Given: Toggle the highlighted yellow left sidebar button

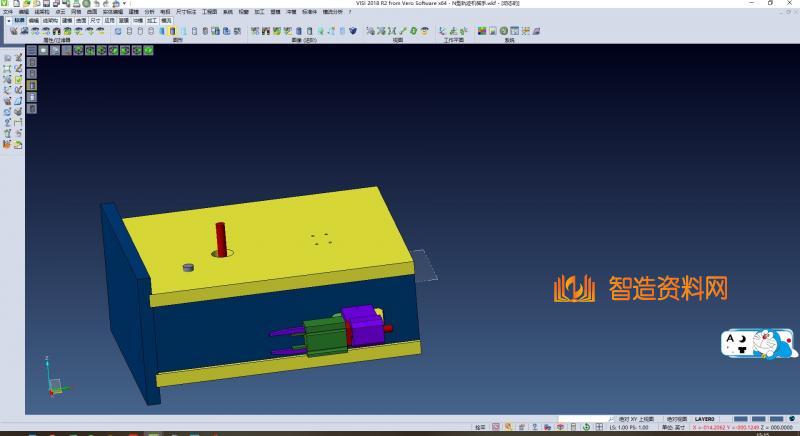Looking at the screenshot, I should (31, 85).
